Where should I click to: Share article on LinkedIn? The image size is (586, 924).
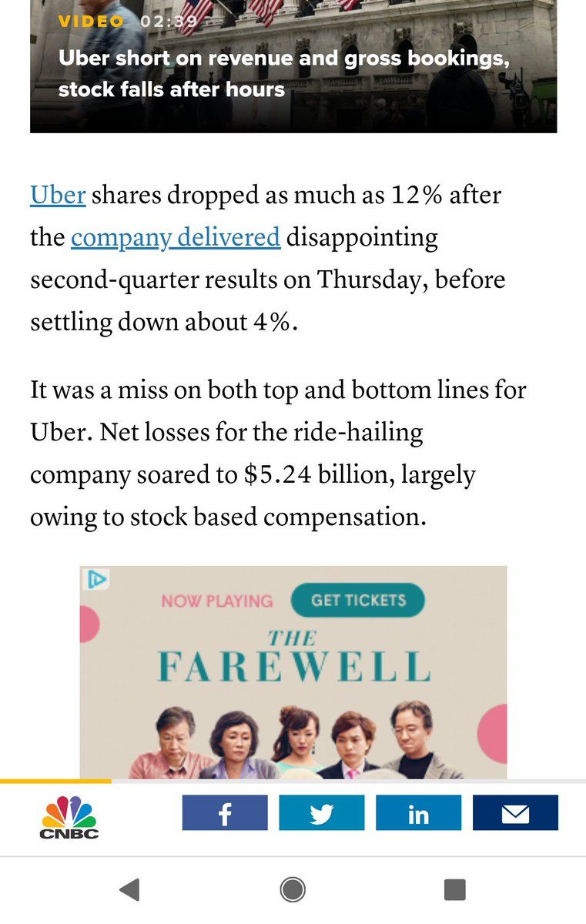[418, 812]
